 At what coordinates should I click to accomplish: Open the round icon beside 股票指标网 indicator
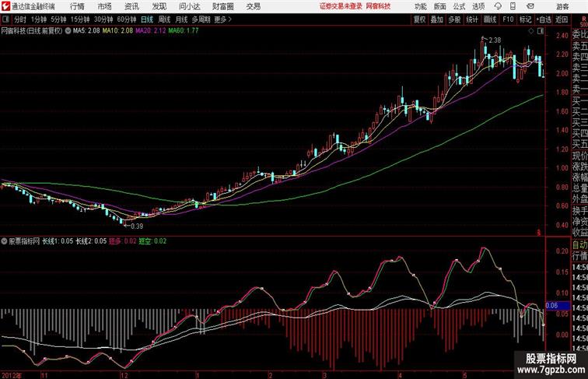point(4,241)
